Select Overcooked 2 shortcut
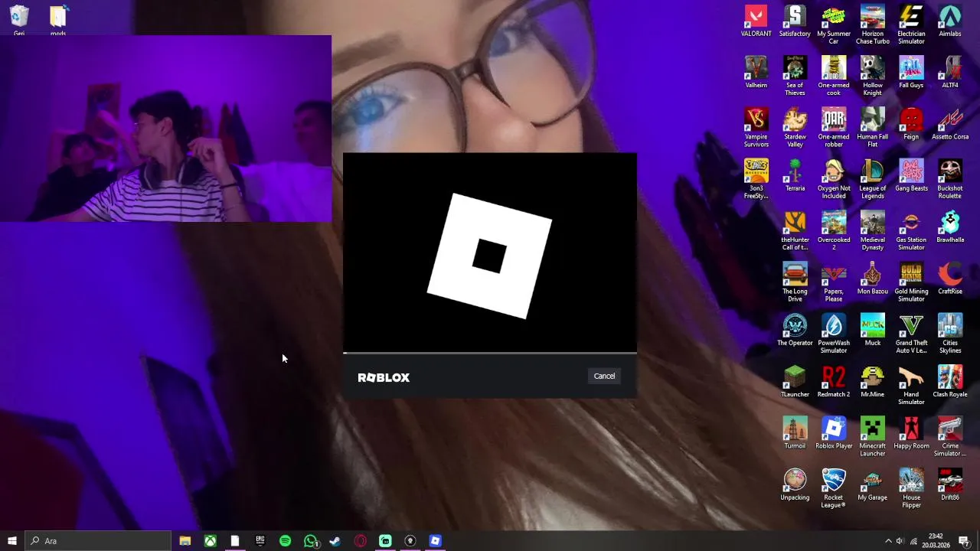This screenshot has width=980, height=551. click(834, 230)
